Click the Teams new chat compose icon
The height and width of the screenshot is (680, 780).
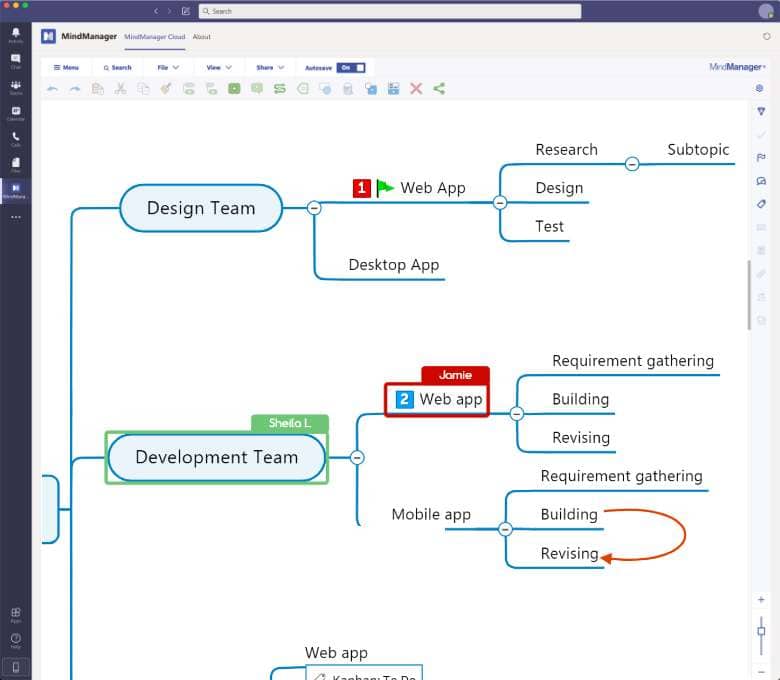186,11
